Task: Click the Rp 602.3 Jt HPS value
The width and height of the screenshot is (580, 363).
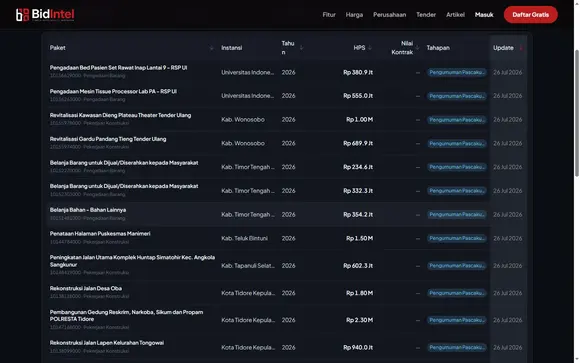Action: click(358, 265)
